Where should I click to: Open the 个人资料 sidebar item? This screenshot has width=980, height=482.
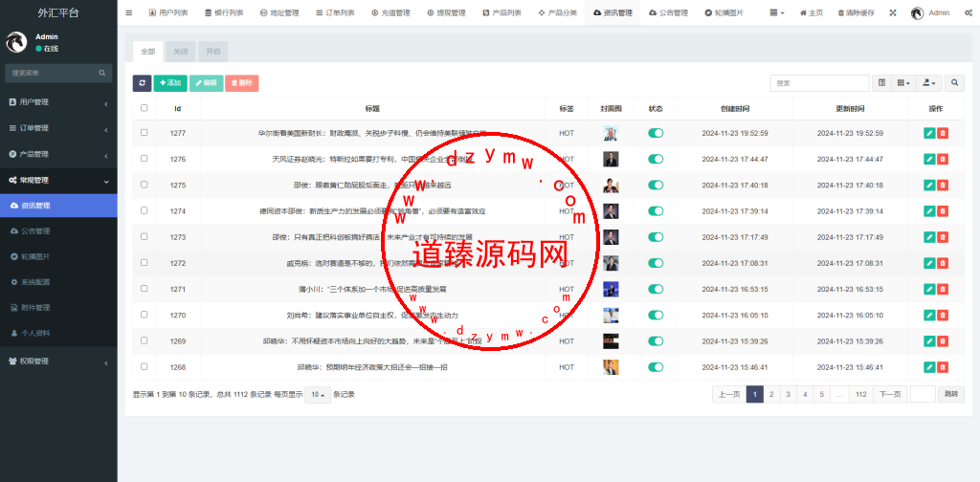tap(58, 334)
